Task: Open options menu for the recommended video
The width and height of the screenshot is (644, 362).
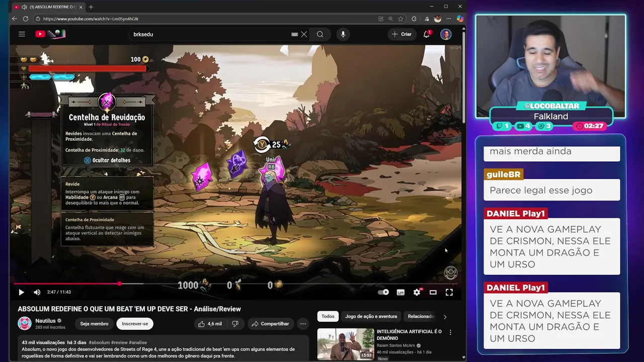Action: [x=450, y=332]
